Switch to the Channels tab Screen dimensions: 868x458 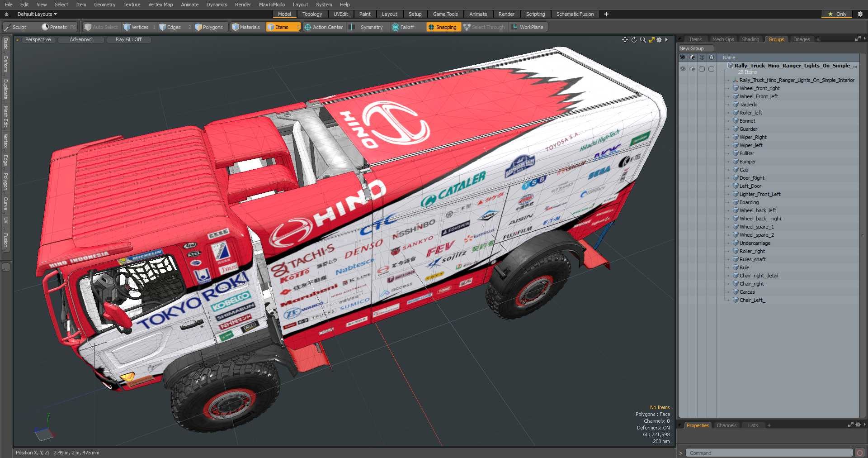pos(726,425)
